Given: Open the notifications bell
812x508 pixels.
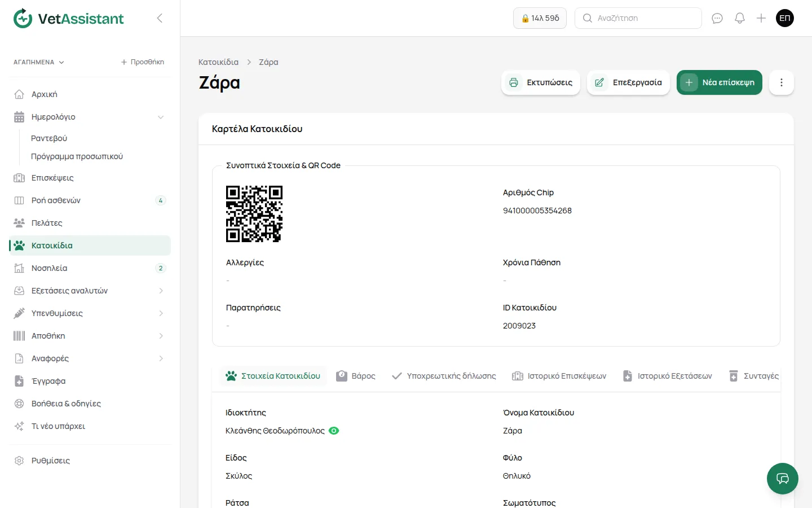Looking at the screenshot, I should 740,18.
